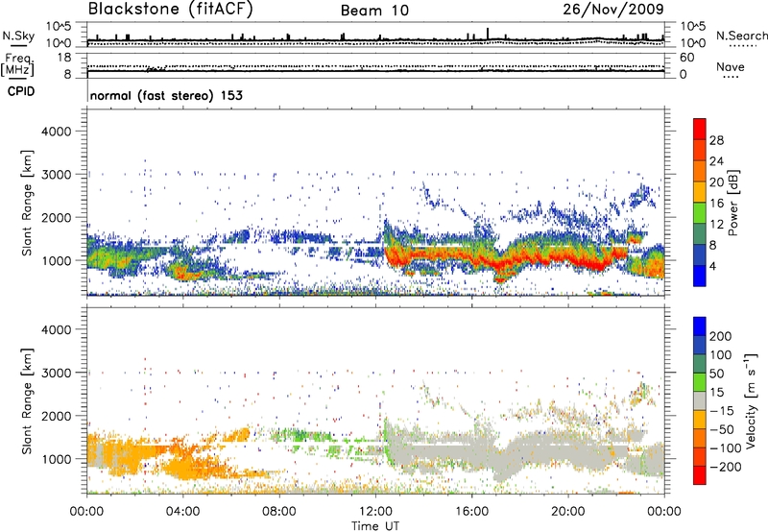Image resolution: width=768 pixels, height=532 pixels.
Task: Click the red bottom of velocity colorbar
Action: point(700,475)
